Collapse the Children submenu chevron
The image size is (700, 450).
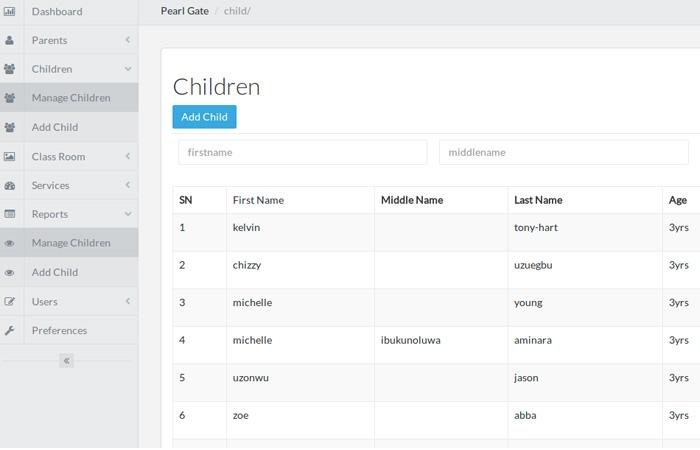(128, 69)
